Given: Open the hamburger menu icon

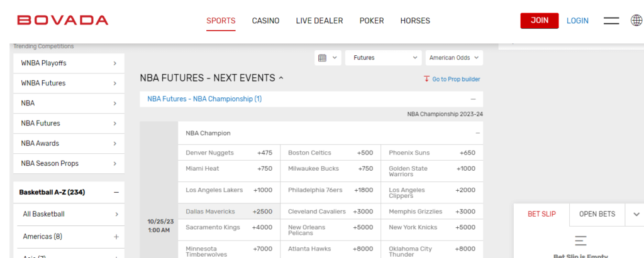Looking at the screenshot, I should click(611, 21).
